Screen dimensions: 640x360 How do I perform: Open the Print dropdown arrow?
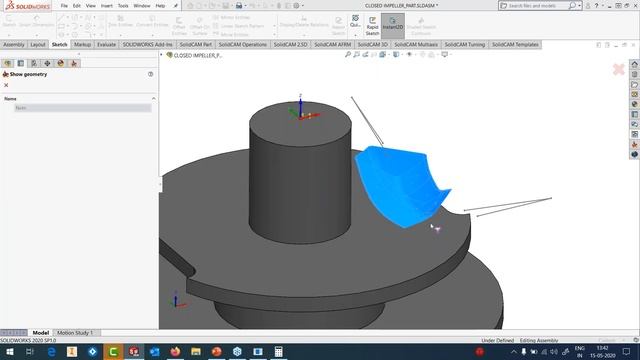click(245, 6)
